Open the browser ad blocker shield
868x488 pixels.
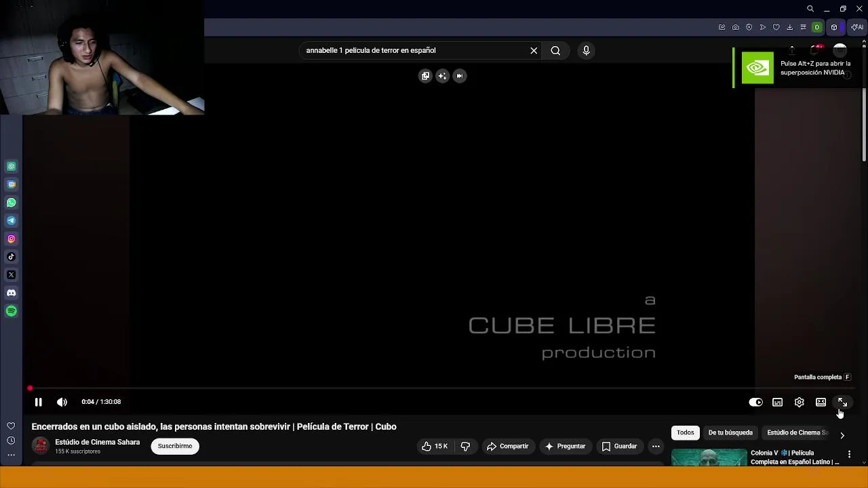tap(749, 27)
